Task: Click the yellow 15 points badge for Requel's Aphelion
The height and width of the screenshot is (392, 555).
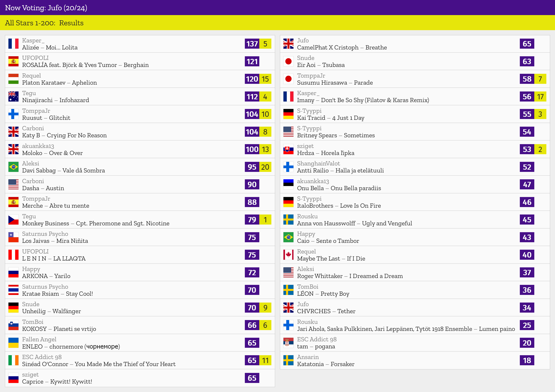Action: tap(265, 79)
